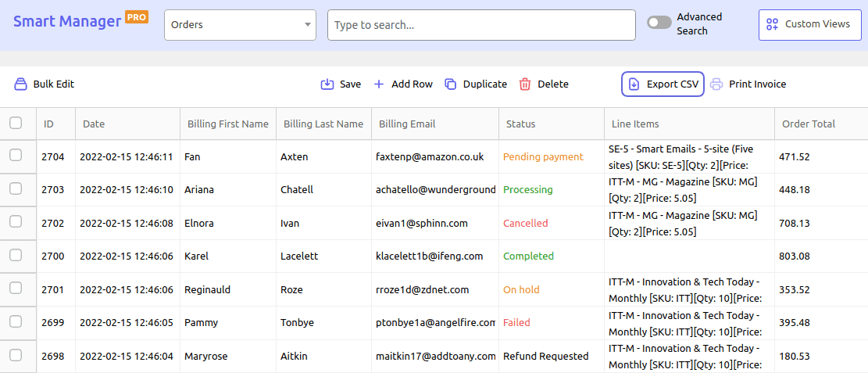
Task: Open the Orders dashboard dropdown
Action: coord(240,25)
